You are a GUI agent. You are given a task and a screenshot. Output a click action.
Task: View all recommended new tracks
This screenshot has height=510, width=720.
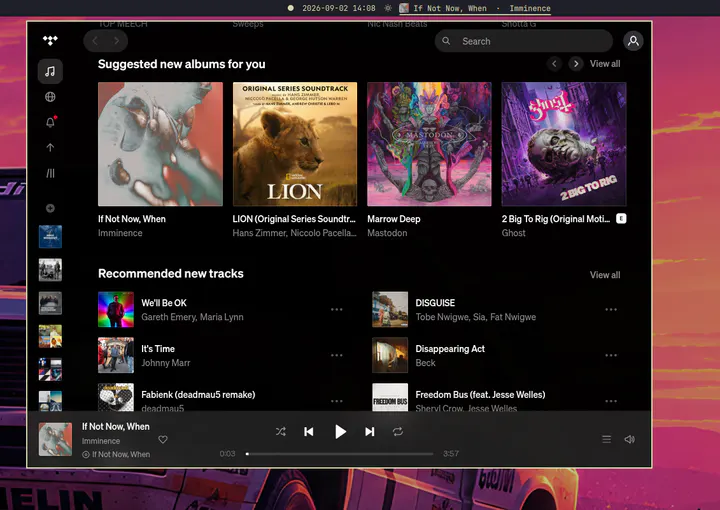pos(605,275)
